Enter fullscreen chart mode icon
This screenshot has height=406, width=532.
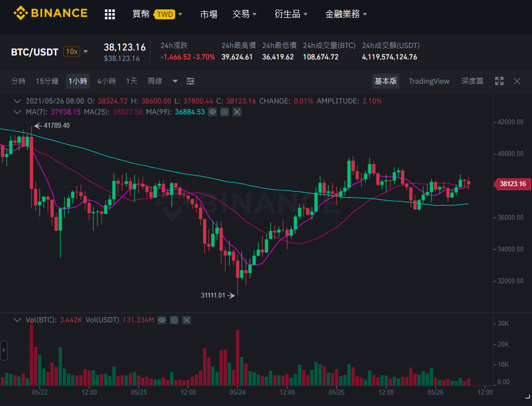(499, 81)
